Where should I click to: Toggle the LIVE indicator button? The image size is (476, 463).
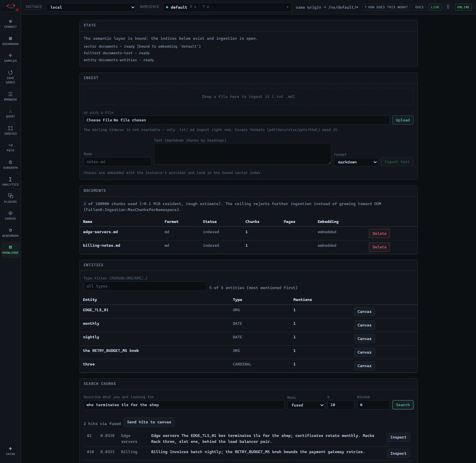click(435, 7)
